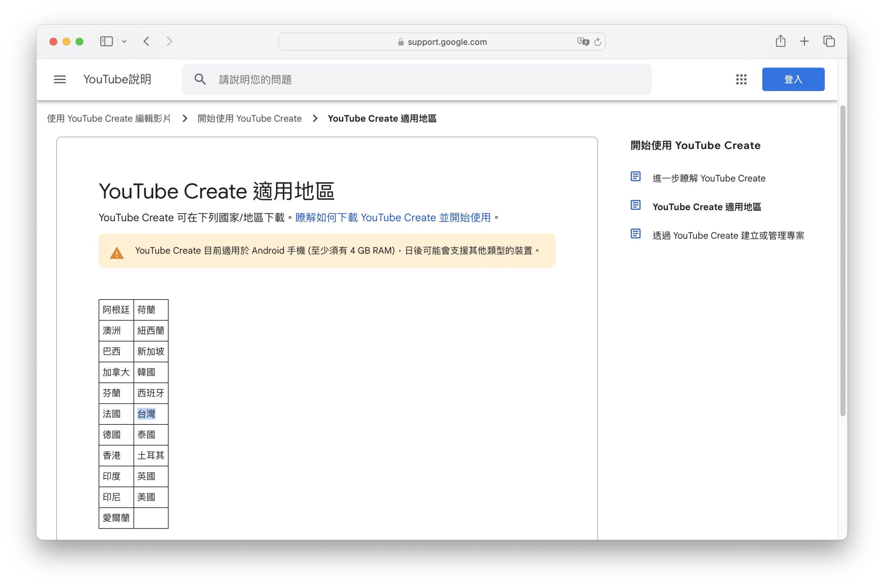Click table cell 英國
This screenshot has width=884, height=588.
tap(151, 476)
